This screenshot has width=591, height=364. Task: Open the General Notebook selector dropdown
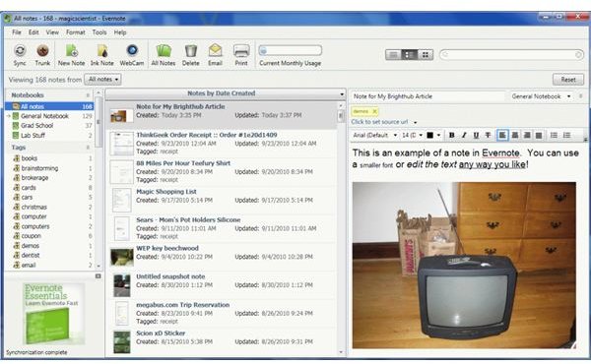tap(541, 96)
